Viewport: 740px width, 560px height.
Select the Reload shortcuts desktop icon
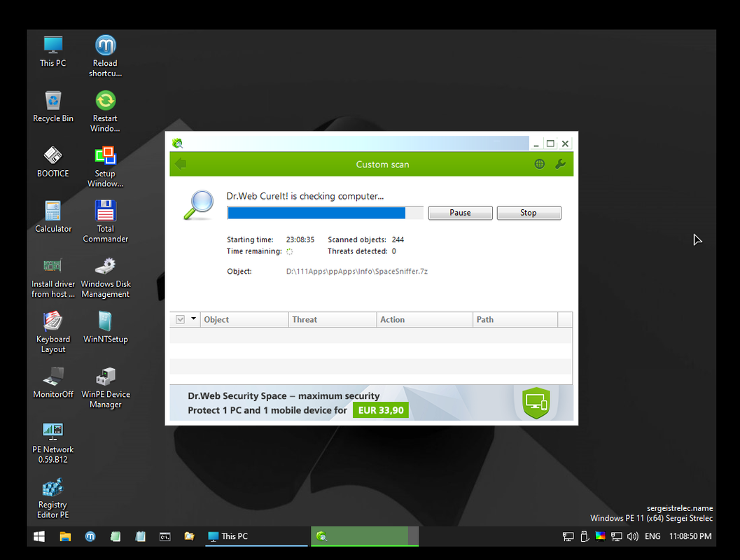pyautogui.click(x=105, y=56)
